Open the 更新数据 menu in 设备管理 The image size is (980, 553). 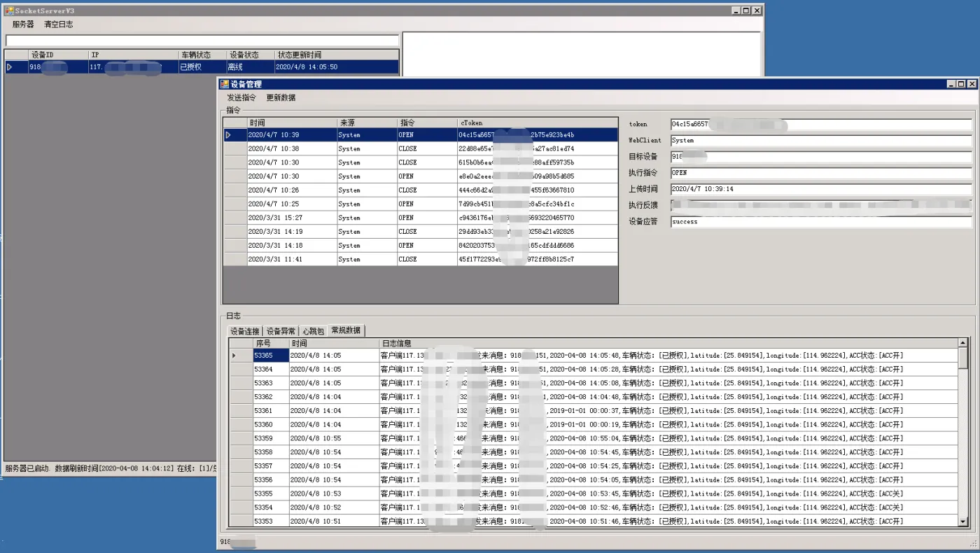pyautogui.click(x=281, y=98)
